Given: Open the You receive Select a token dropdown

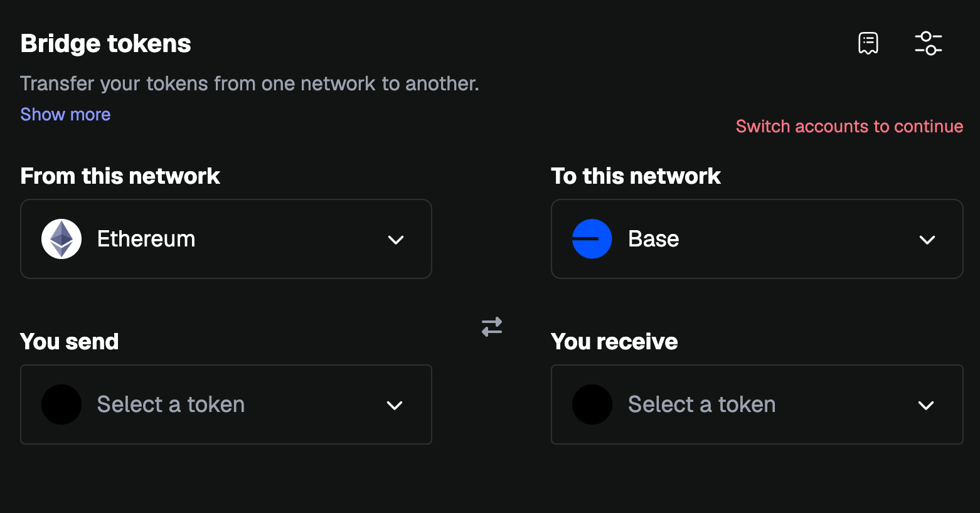Looking at the screenshot, I should tap(757, 405).
